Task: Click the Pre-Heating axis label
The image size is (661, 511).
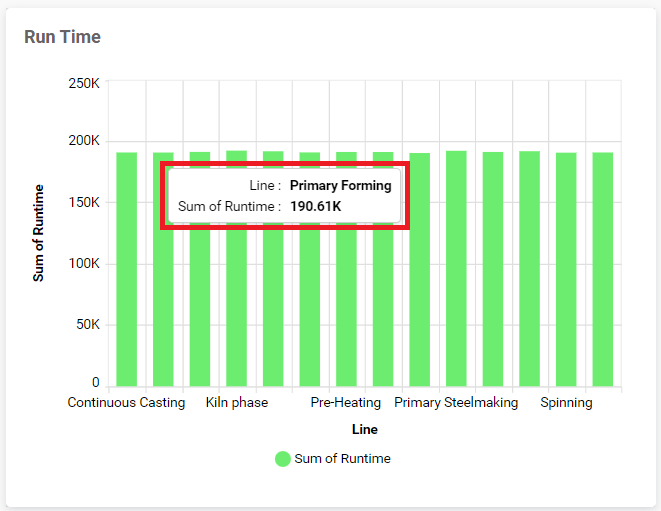Action: [346, 403]
